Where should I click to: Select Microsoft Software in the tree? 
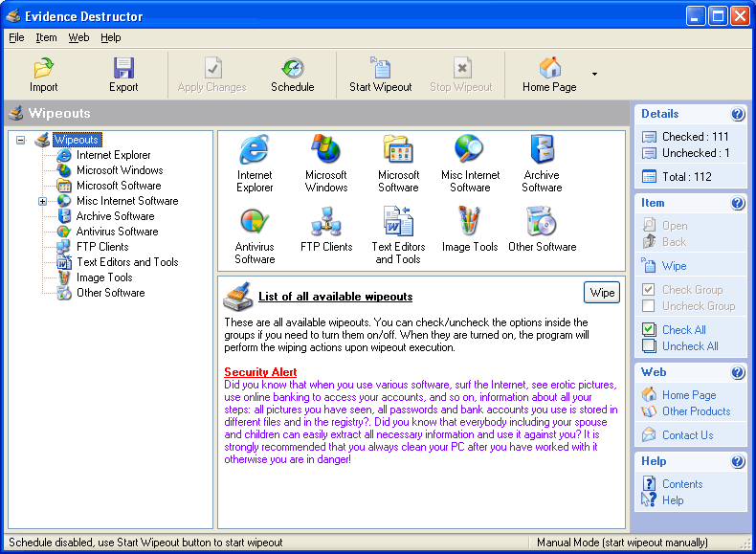[119, 186]
